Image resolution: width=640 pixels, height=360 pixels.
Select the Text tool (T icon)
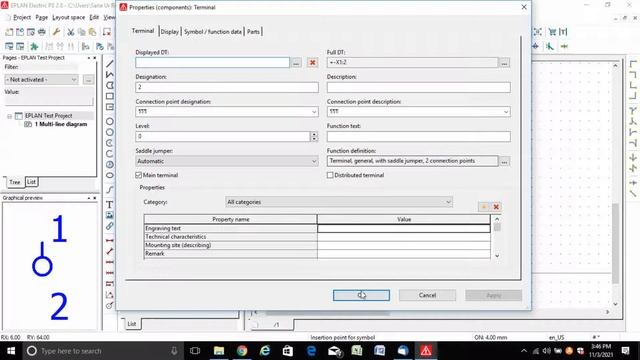[110, 204]
